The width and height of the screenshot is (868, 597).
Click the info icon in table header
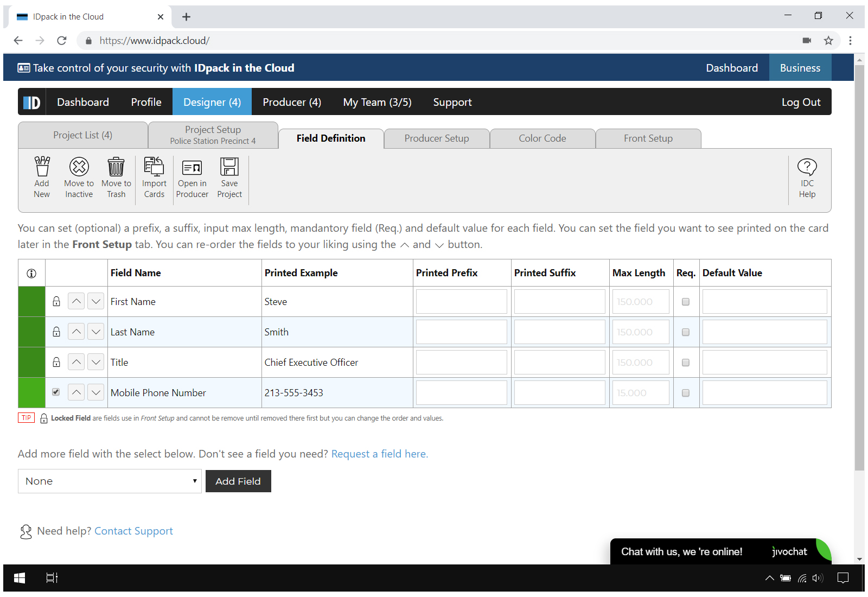click(31, 273)
